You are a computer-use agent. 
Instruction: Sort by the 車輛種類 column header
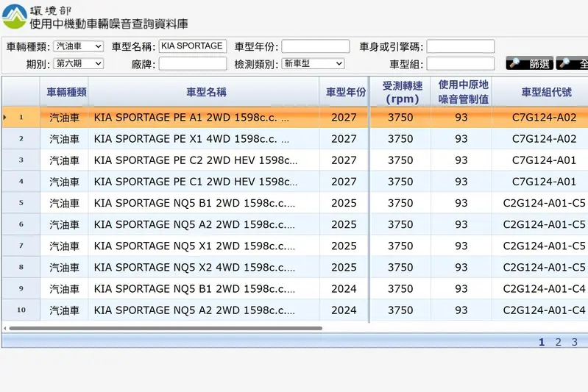coord(64,92)
